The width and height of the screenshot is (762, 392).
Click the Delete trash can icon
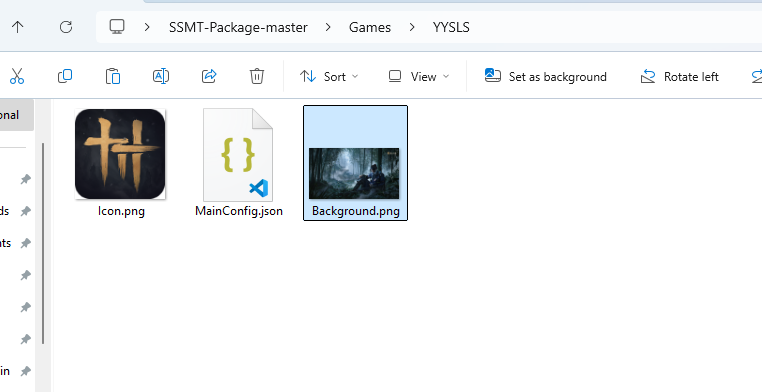pos(257,76)
